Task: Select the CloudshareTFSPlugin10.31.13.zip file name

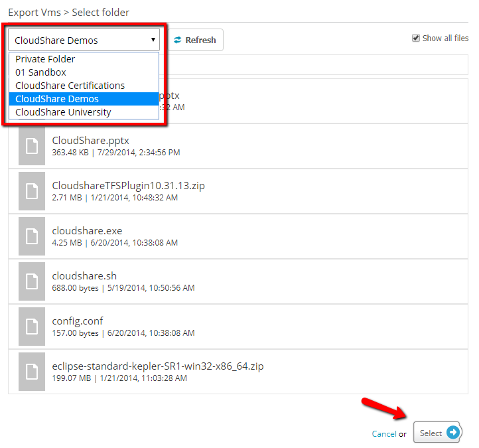Action: point(128,185)
